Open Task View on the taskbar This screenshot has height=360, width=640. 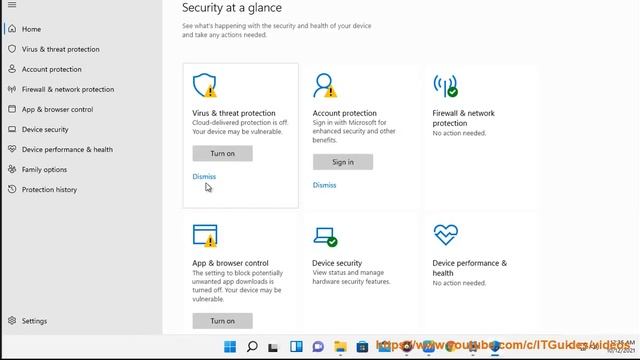273,347
